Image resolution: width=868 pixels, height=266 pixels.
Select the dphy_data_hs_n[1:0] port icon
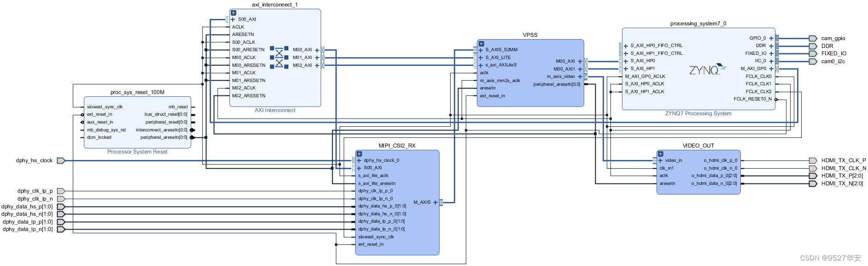tap(61, 214)
